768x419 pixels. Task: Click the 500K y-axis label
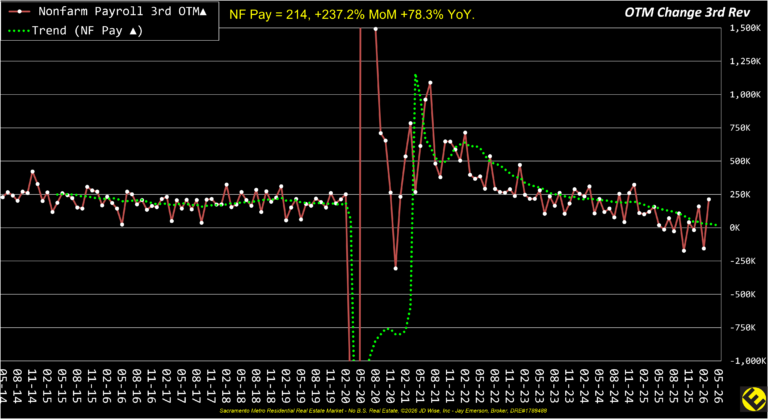coord(740,161)
